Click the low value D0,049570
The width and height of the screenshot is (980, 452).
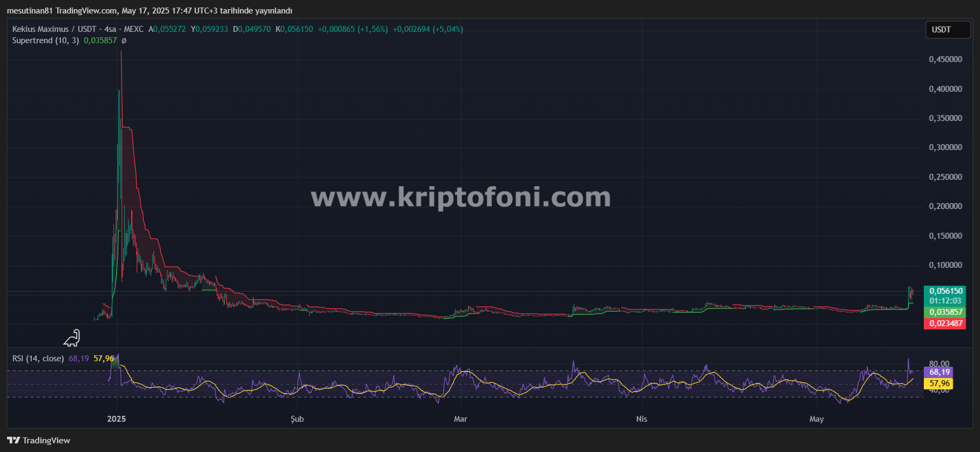252,29
